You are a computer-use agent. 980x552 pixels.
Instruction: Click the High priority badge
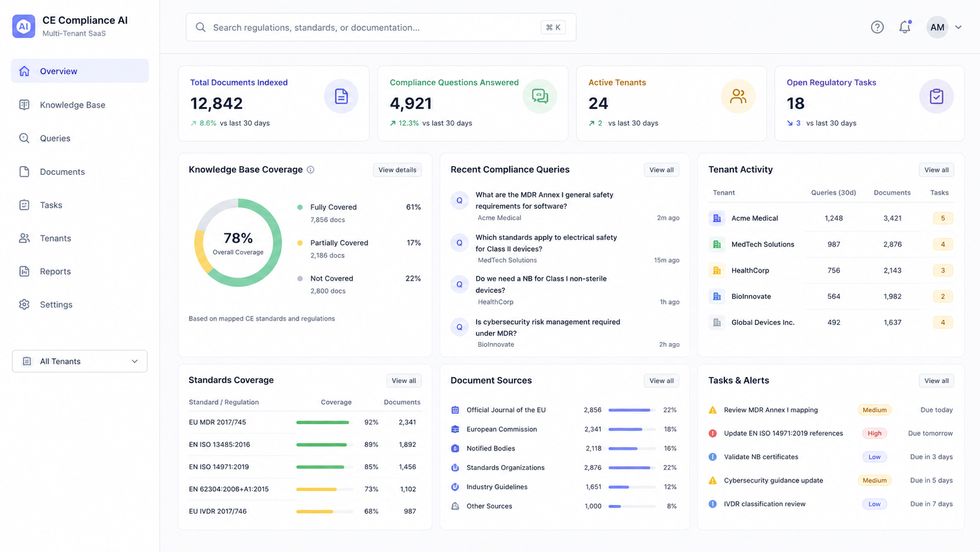tap(874, 434)
